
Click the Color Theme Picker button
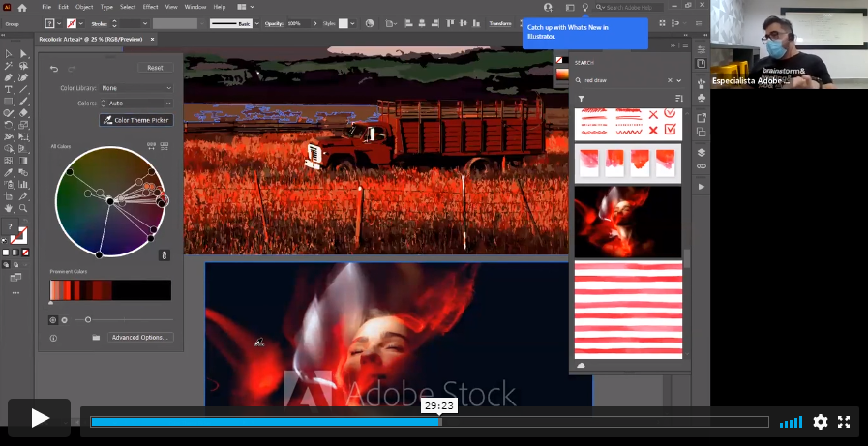tap(136, 120)
